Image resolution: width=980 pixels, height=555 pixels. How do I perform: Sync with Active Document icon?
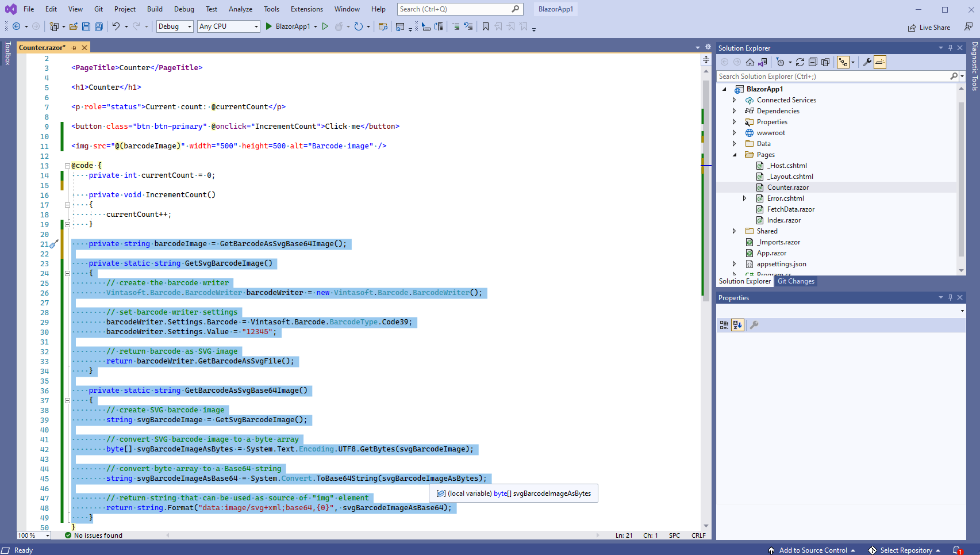click(800, 62)
